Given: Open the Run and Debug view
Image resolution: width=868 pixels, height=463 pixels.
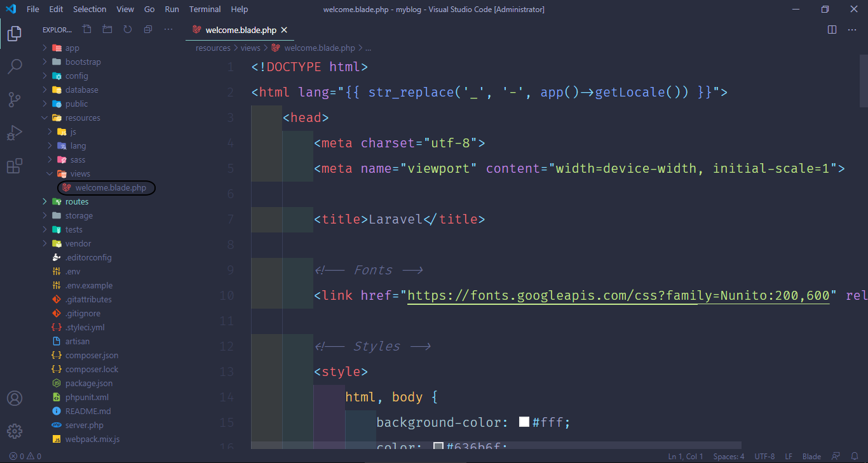Looking at the screenshot, I should 14,133.
